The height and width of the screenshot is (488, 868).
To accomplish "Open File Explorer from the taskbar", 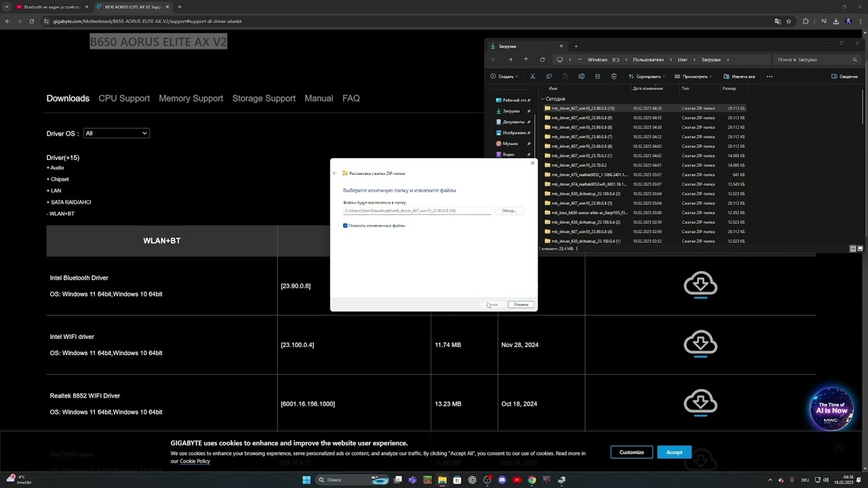I will (x=442, y=480).
